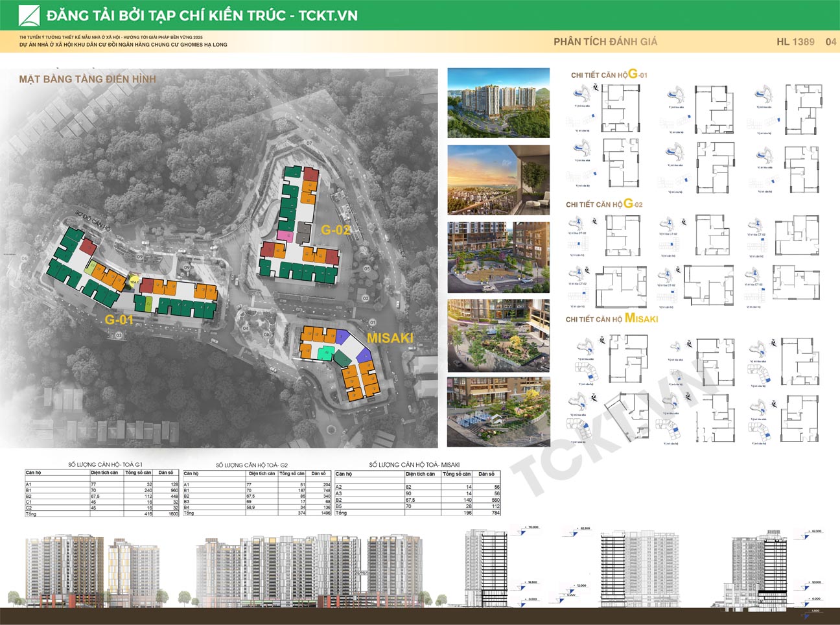
Task: Click the 'CHI TIẾT CĂN HỘ G-02' heading
Action: (x=603, y=204)
